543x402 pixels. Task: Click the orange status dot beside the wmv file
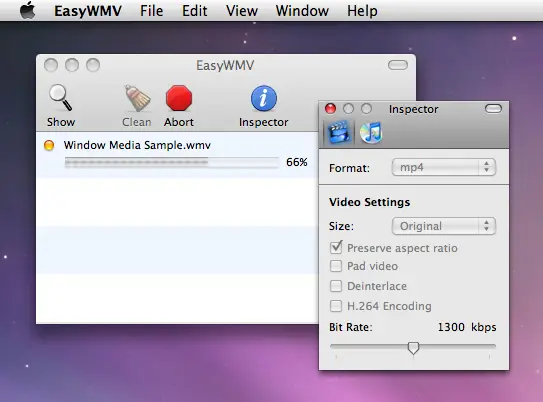[x=49, y=145]
